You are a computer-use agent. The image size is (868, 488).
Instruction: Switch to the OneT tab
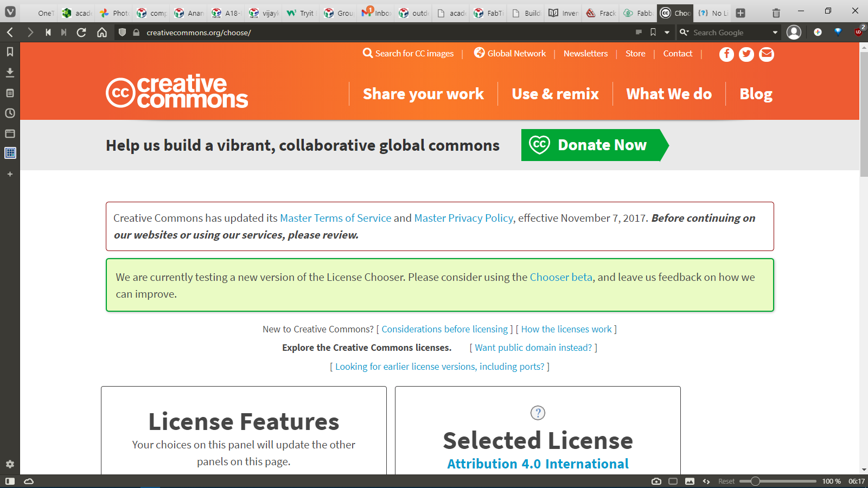tap(40, 13)
